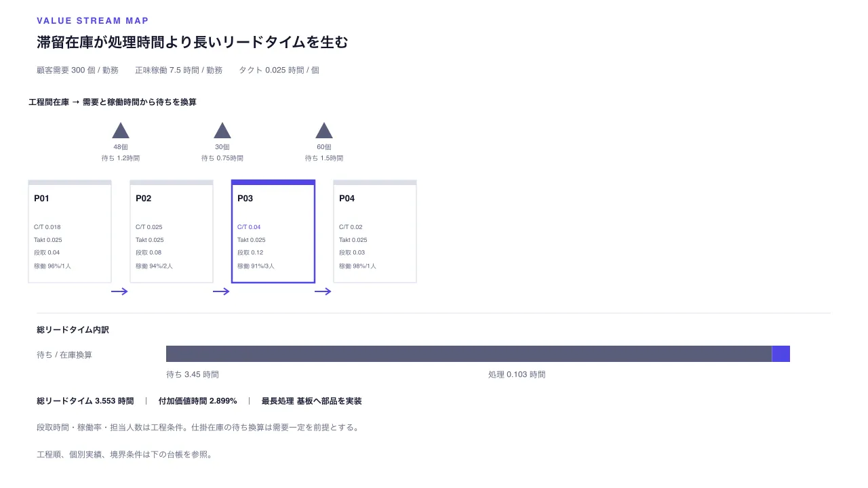The height and width of the screenshot is (488, 868).
Task: Click 稼働 94%/2人 in the P02 card
Action: click(154, 266)
